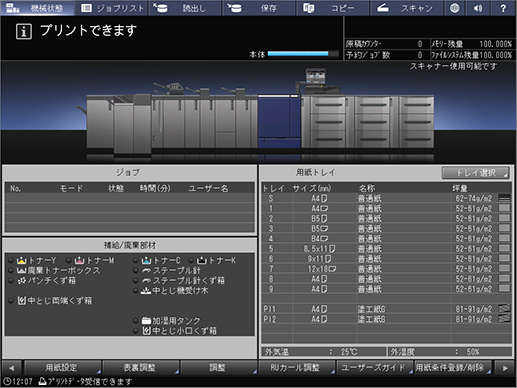Select the トナーC cyan toner icon
The image size is (517, 388).
(147, 260)
